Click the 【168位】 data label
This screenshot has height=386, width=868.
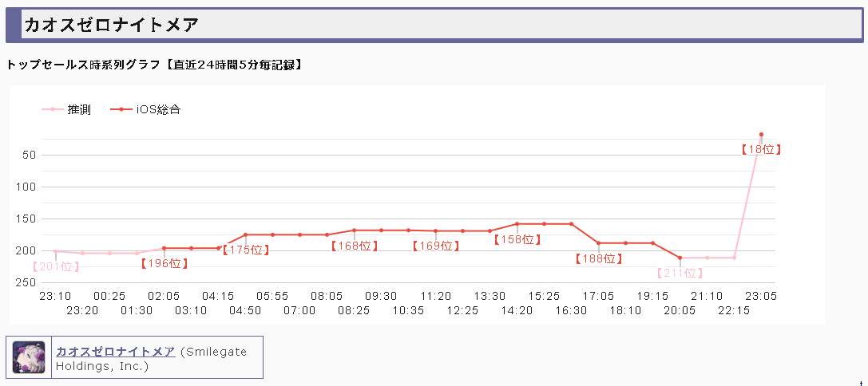pos(355,246)
